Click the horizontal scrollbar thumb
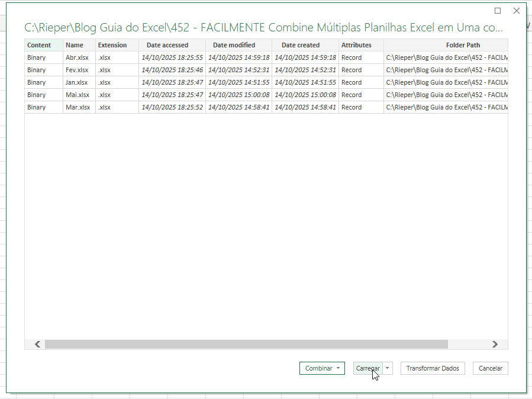 246,344
